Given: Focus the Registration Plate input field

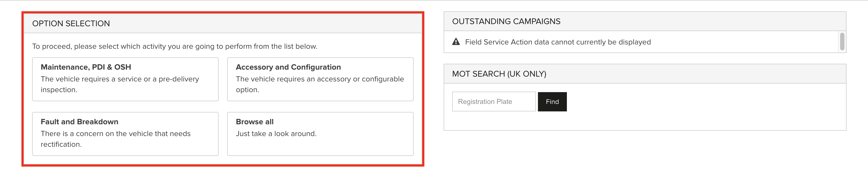Looking at the screenshot, I should coord(494,101).
